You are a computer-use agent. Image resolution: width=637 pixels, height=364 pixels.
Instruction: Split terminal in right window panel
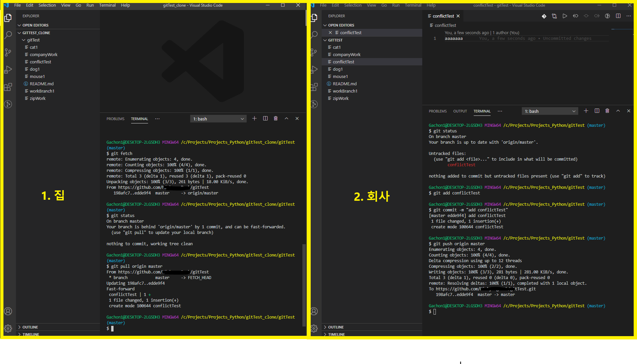click(597, 111)
